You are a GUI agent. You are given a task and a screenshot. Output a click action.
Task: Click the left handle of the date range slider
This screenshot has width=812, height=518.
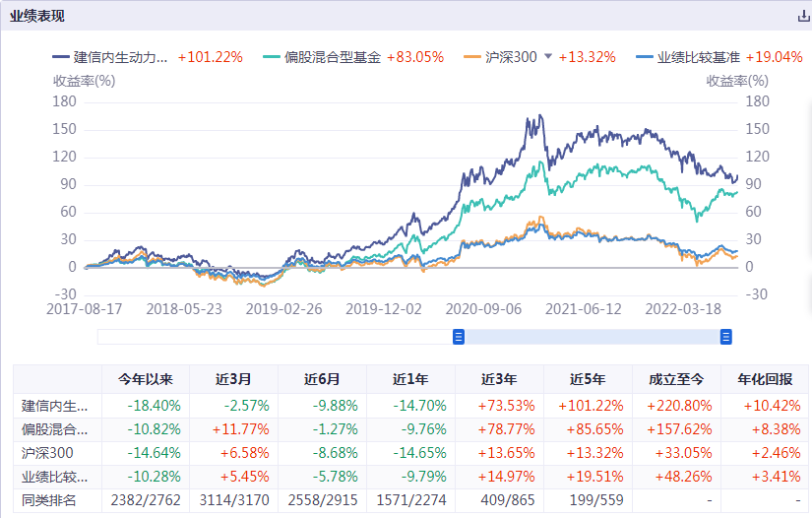coord(459,337)
